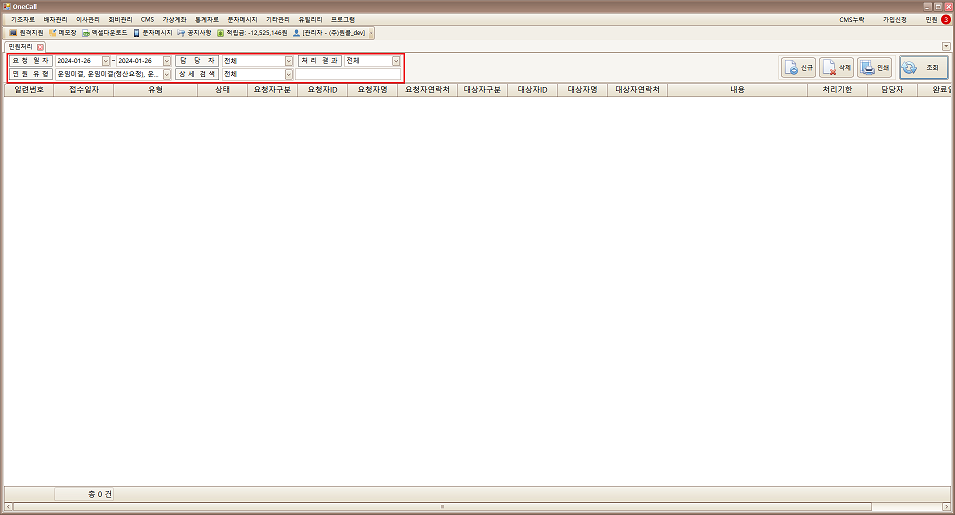Open the 처리결과 dropdown list
The width and height of the screenshot is (955, 515).
coord(396,61)
